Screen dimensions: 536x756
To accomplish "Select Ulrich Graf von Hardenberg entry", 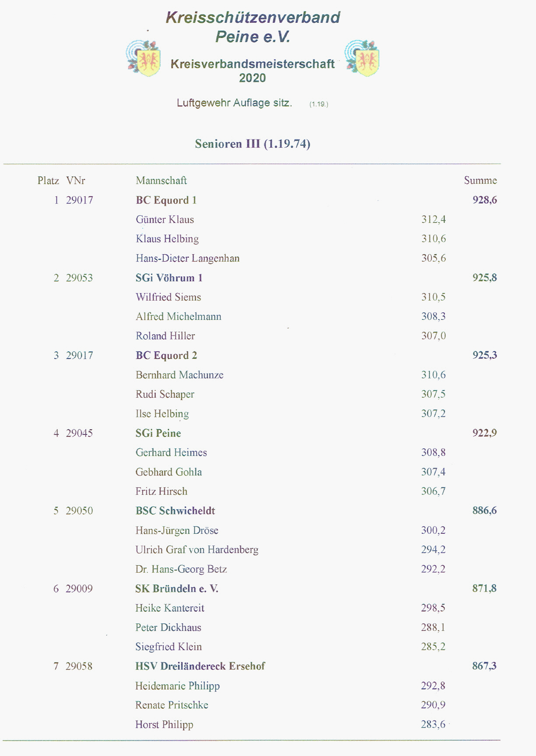I will (x=197, y=549).
